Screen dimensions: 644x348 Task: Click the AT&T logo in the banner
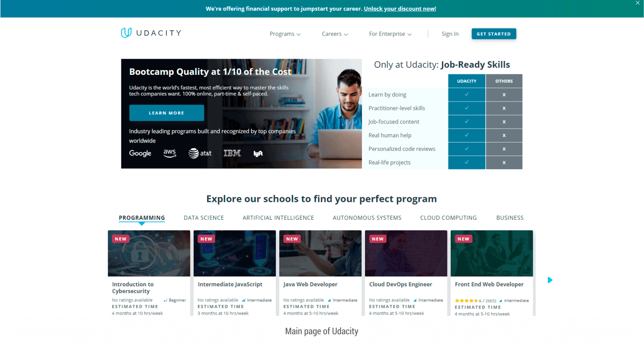(200, 153)
